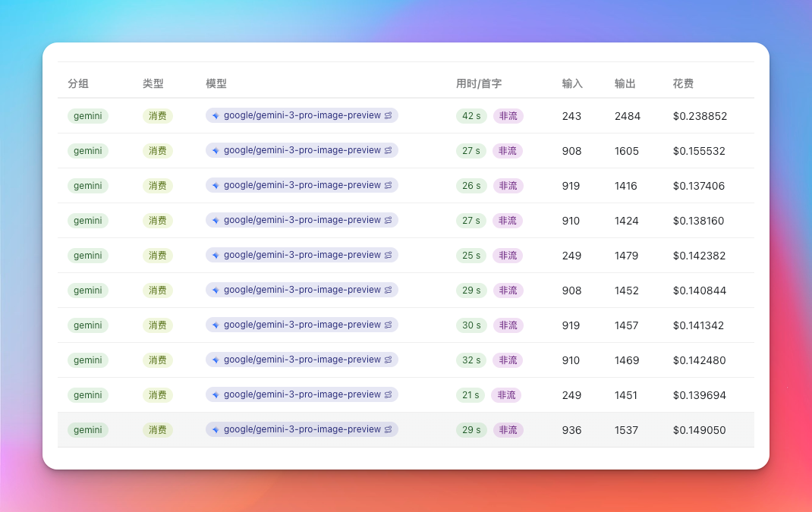Click the route icon in the $0.139694 row
Image resolution: width=812 pixels, height=512 pixels.
(x=388, y=394)
